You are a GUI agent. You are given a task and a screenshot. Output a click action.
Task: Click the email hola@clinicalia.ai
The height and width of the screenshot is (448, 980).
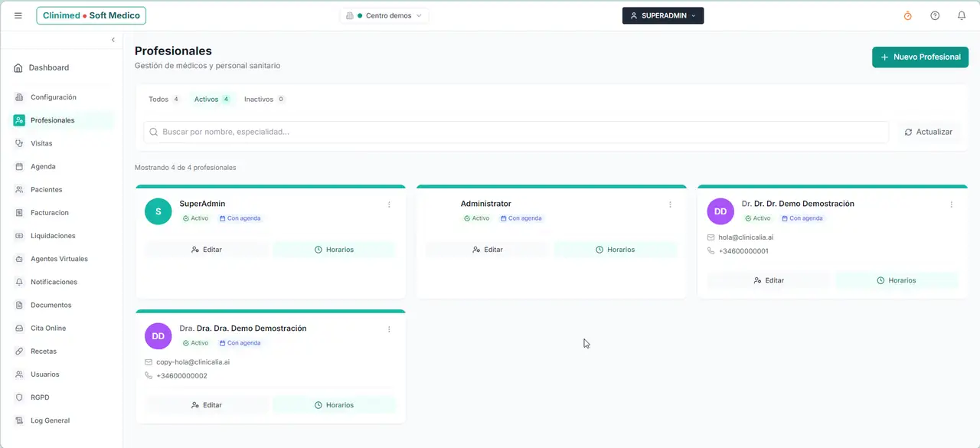tap(746, 237)
